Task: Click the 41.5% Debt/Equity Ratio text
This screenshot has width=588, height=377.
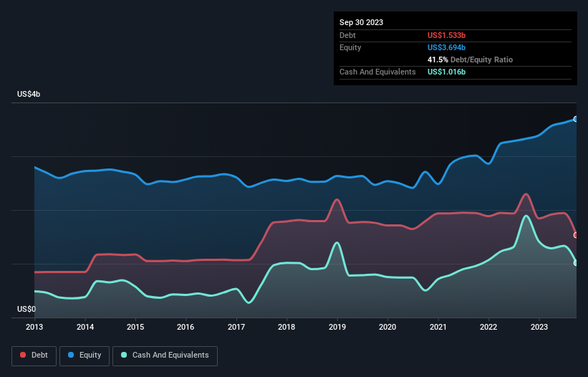Action: pos(470,59)
